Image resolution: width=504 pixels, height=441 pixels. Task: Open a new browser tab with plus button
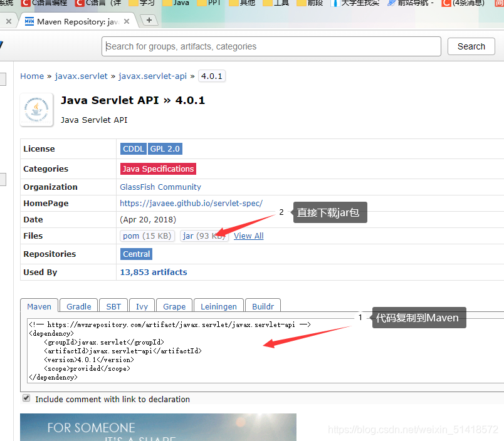coord(149,20)
